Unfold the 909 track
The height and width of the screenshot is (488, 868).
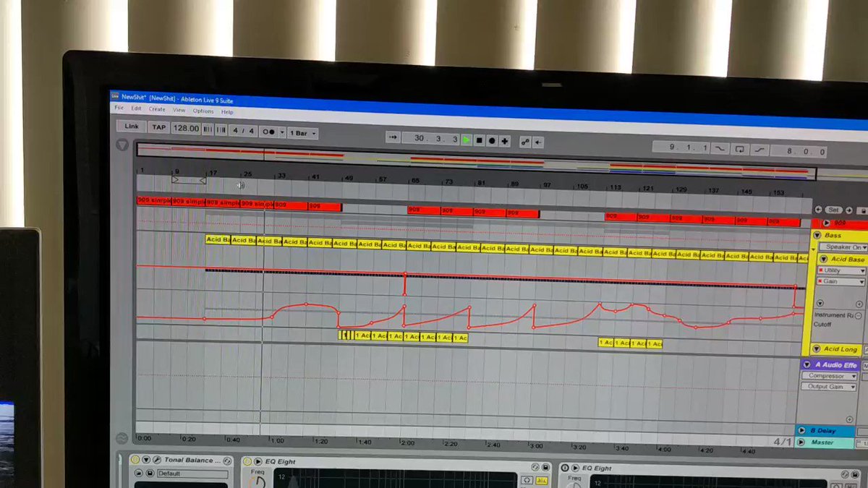click(826, 223)
